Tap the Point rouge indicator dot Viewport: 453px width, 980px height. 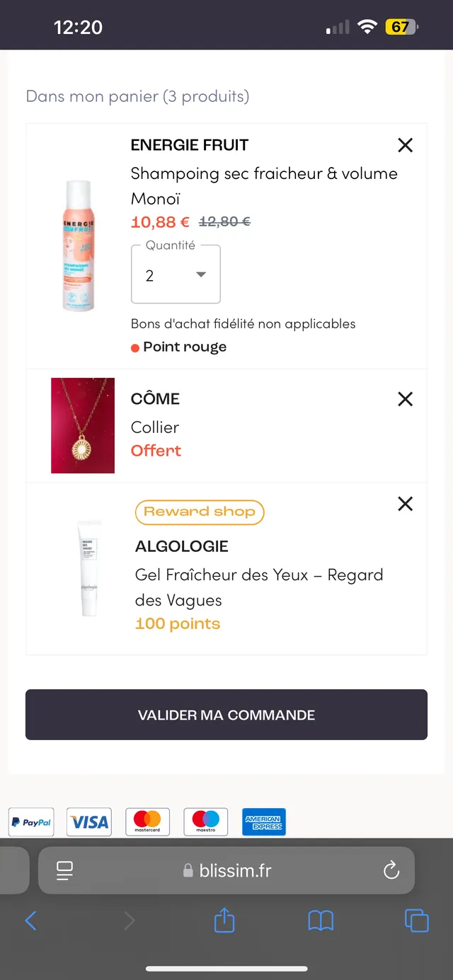click(136, 347)
